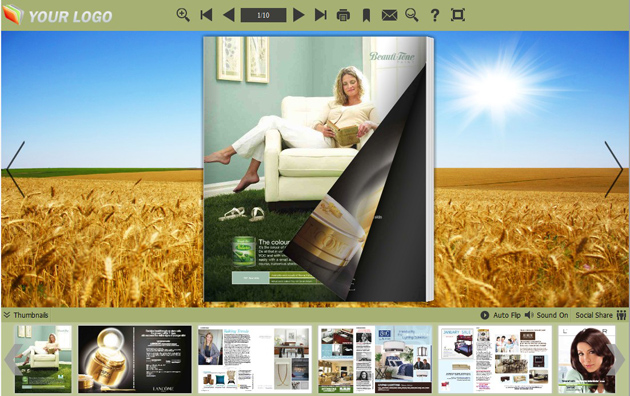
Task: Open the Lancome gold jar thumbnail
Action: click(135, 359)
